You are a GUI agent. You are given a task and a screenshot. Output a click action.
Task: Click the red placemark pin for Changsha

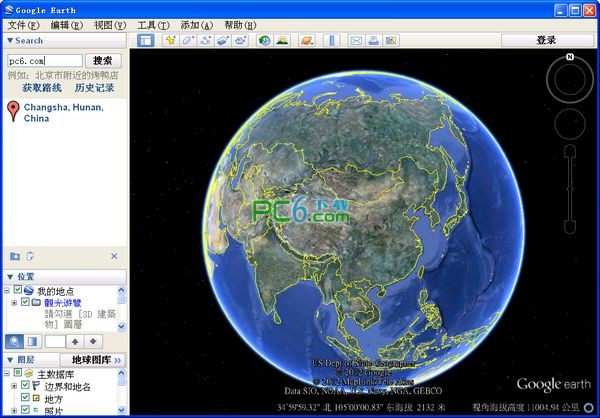point(13,111)
